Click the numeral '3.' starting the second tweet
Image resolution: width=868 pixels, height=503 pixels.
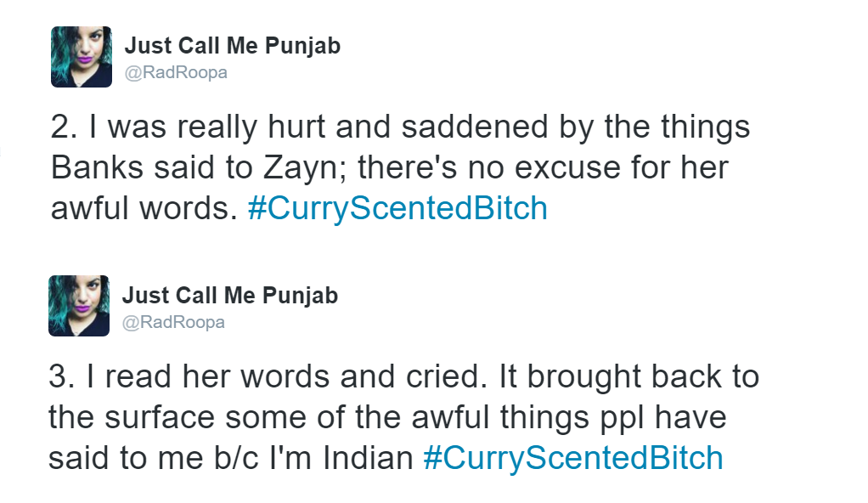click(62, 376)
